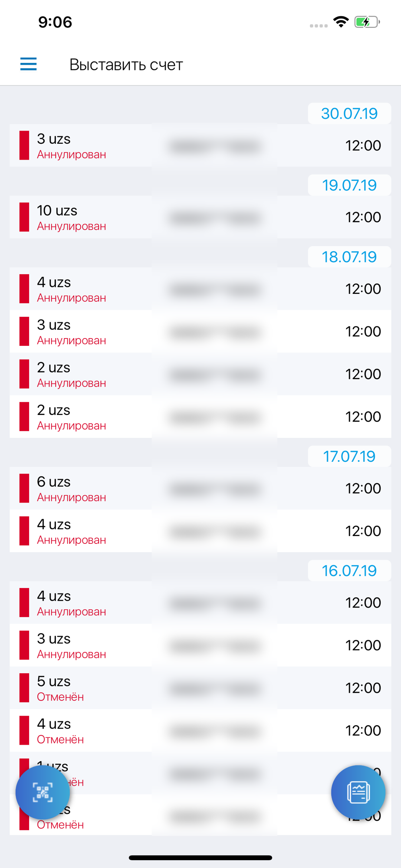The image size is (401, 868).
Task: Tap the home indicator bar
Action: [x=200, y=858]
